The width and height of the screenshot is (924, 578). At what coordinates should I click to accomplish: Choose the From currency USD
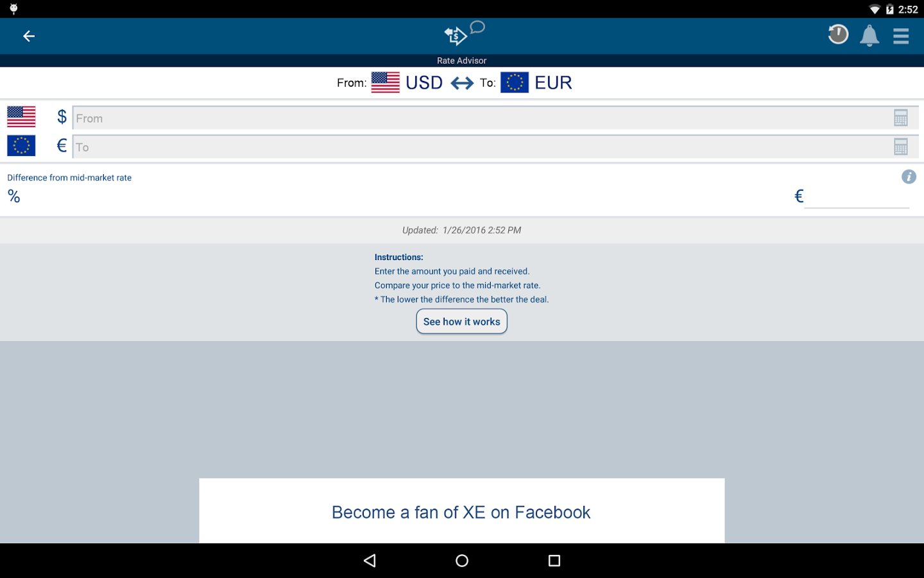[424, 83]
